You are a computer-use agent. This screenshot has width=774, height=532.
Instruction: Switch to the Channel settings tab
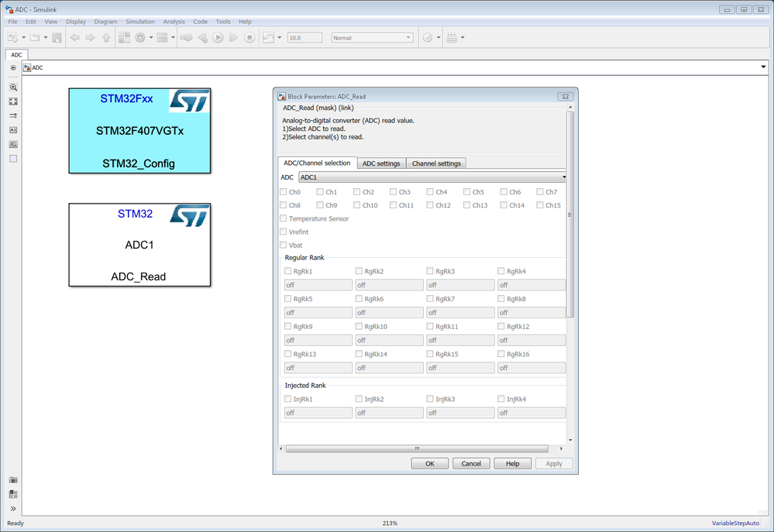pos(436,163)
